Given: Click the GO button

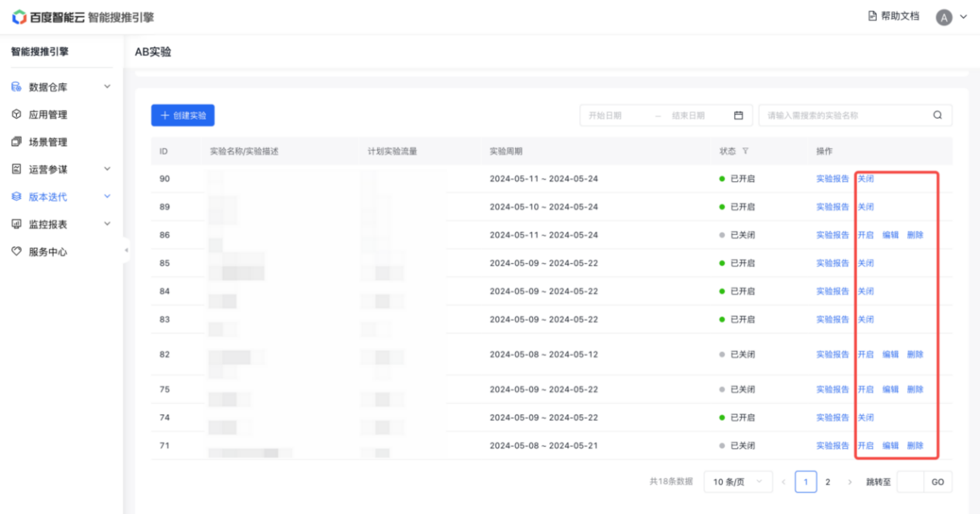Looking at the screenshot, I should tap(938, 482).
